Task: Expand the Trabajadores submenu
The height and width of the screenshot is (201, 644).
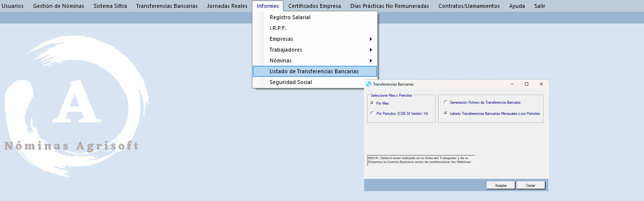Action: (315, 50)
